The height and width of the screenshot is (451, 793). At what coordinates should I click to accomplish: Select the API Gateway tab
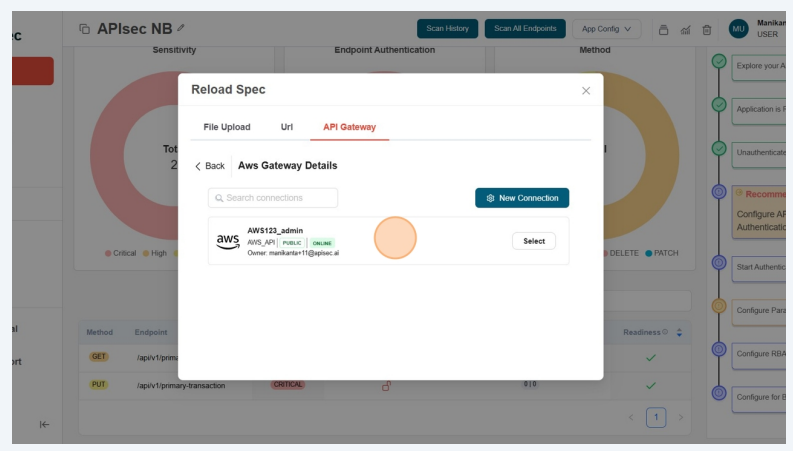(349, 127)
